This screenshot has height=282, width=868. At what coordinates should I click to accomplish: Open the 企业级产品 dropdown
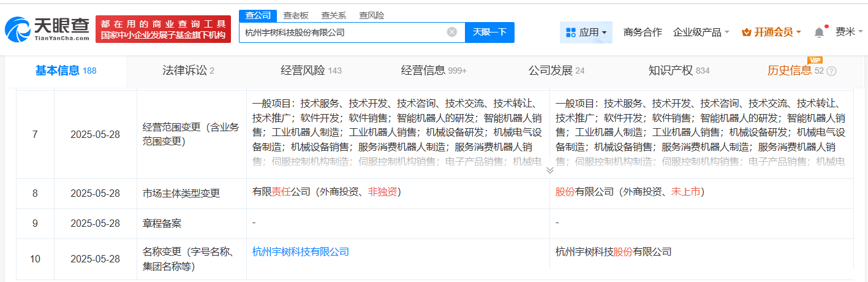[x=701, y=32]
